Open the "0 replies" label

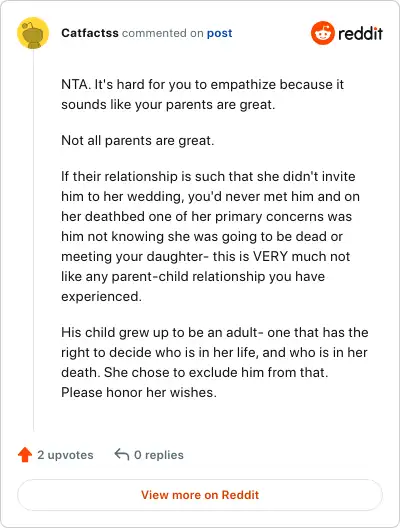tap(159, 455)
